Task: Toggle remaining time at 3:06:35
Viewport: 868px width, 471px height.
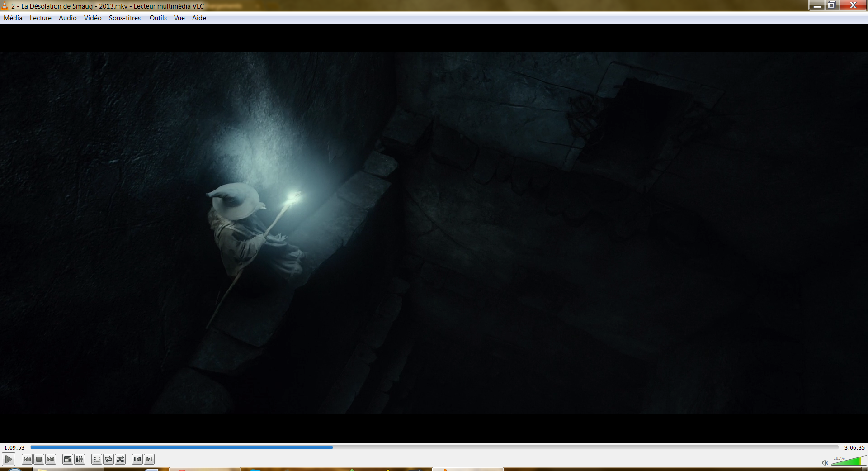Action: point(854,447)
